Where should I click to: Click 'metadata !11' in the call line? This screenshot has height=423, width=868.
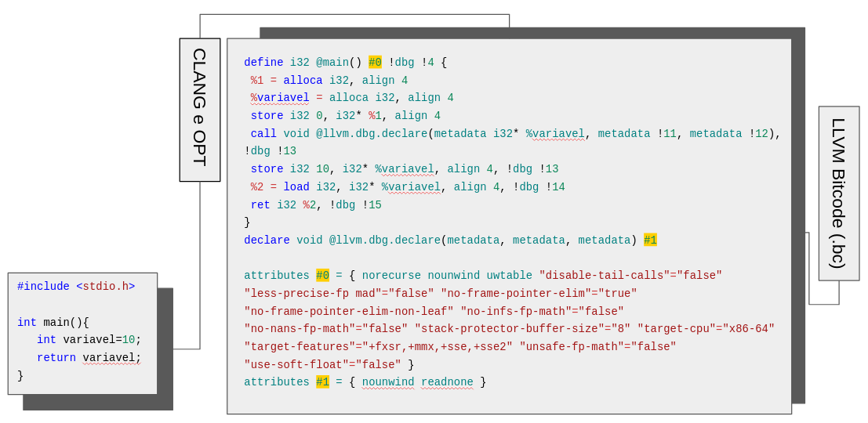pyautogui.click(x=639, y=134)
